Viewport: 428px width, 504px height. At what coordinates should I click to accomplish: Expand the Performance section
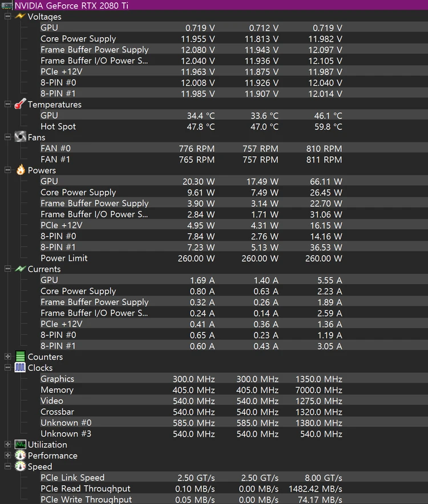[8, 455]
